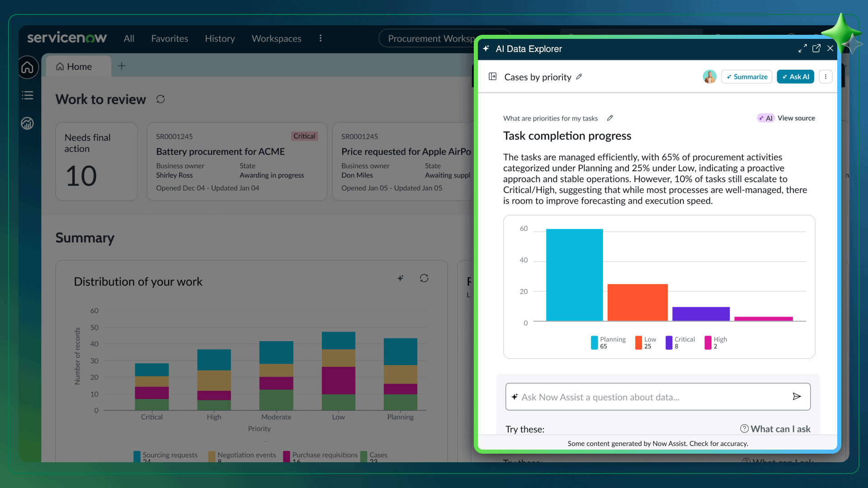Open the analytics chart icon in the sidebar

(28, 123)
